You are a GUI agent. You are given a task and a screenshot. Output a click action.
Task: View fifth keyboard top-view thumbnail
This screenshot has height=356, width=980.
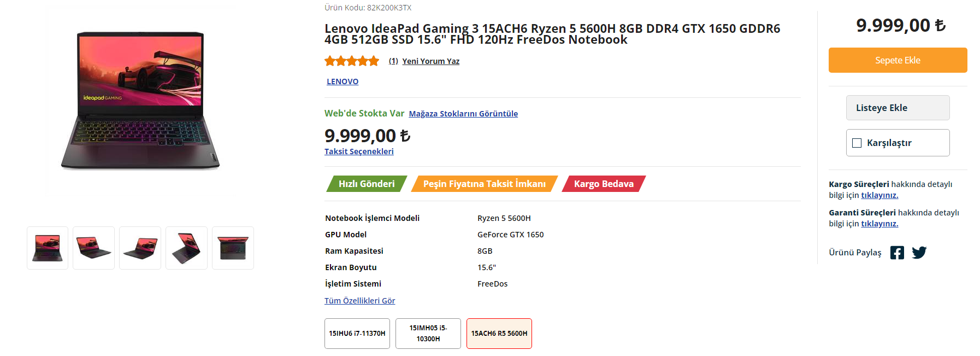pos(233,248)
